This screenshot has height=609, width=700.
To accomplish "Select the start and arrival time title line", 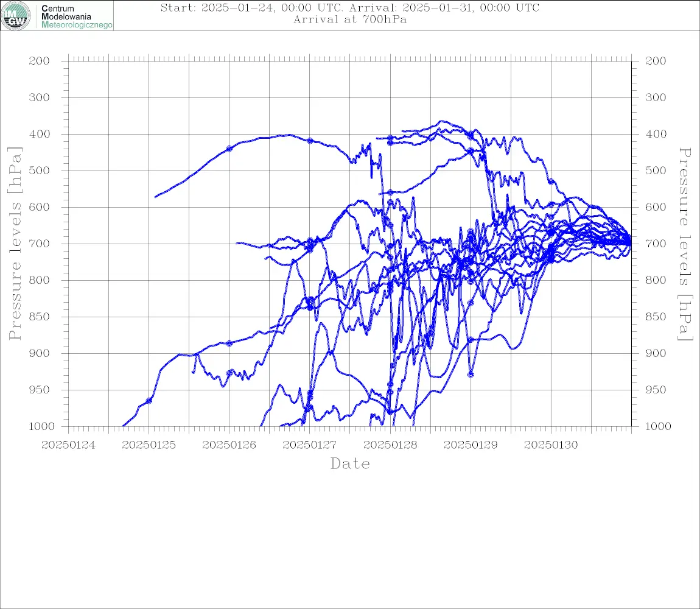I will [350, 7].
